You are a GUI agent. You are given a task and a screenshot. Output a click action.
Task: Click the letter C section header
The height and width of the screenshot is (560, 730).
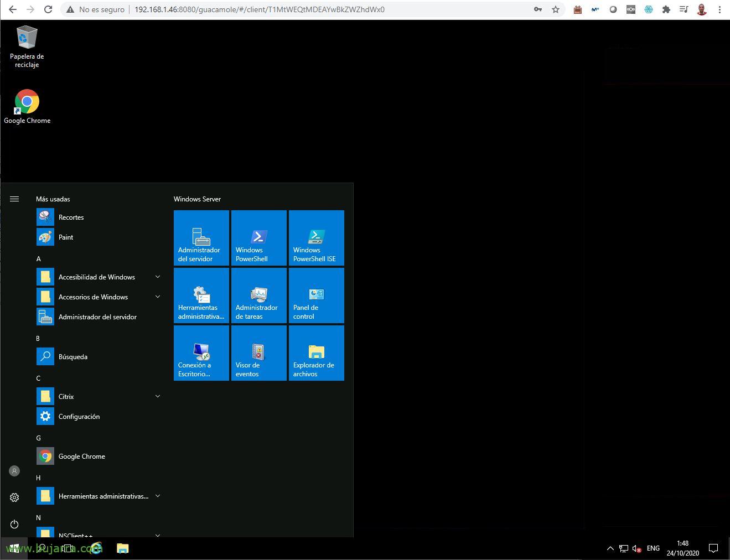click(38, 378)
